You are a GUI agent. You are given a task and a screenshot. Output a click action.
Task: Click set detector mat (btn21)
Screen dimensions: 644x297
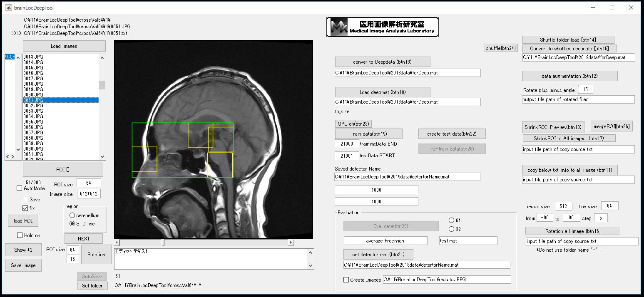(x=378, y=255)
